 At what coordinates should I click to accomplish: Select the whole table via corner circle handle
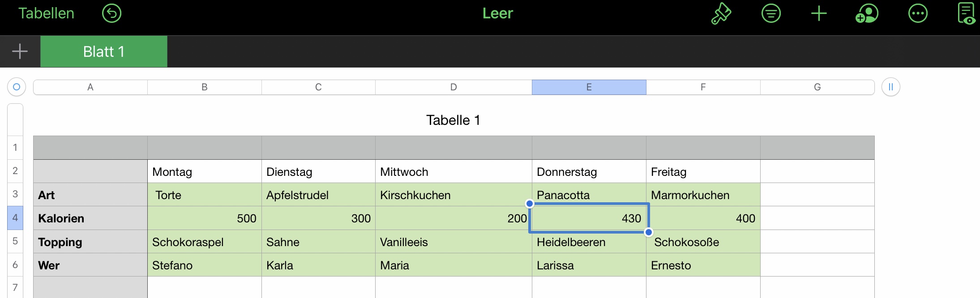tap(17, 87)
